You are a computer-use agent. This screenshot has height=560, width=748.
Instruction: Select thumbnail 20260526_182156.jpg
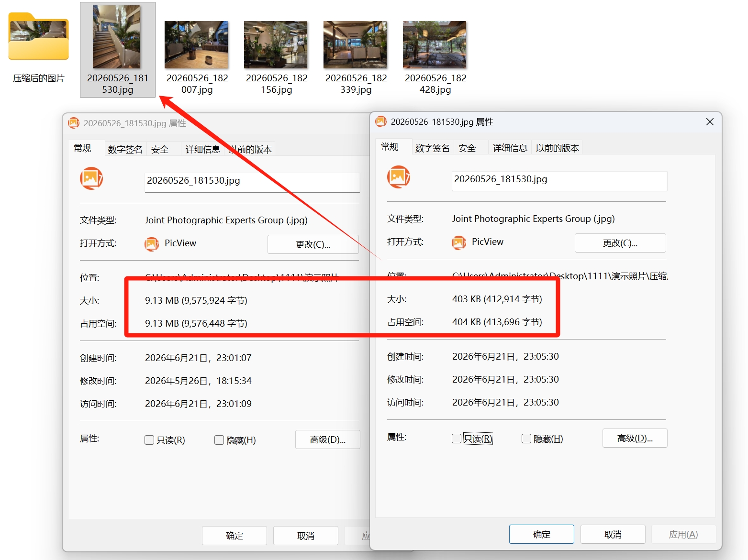[x=276, y=44]
